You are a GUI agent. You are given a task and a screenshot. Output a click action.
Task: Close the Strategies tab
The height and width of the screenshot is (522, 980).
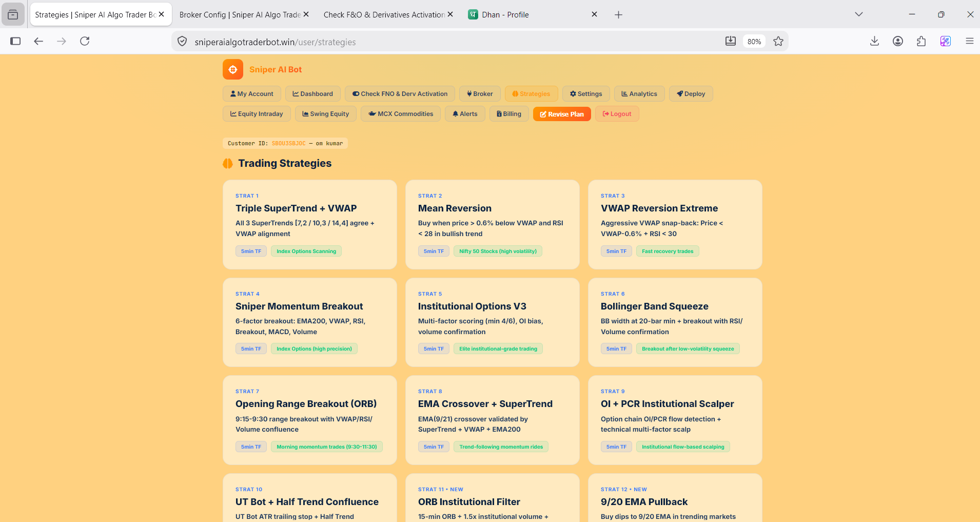pos(161,14)
